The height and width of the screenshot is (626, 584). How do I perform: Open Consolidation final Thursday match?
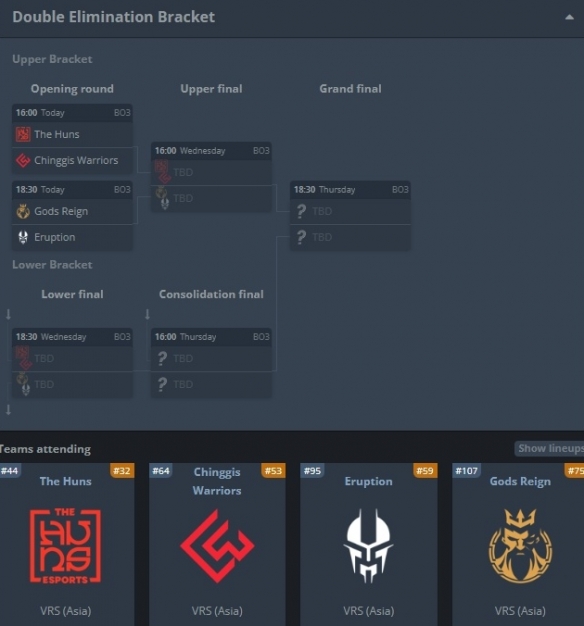point(211,363)
